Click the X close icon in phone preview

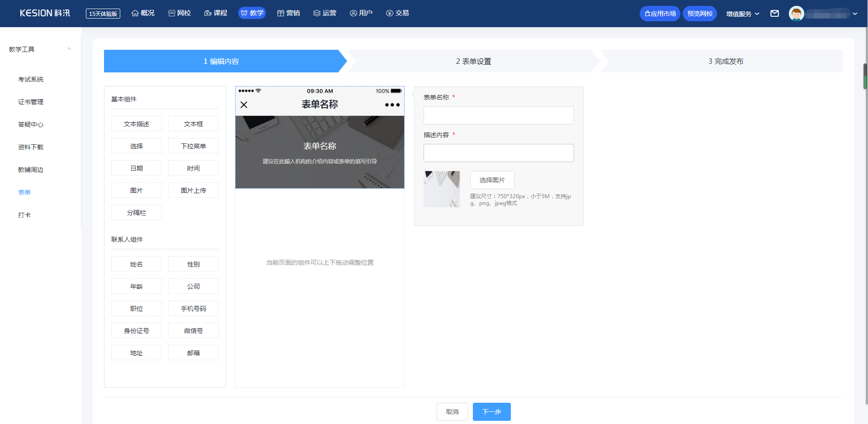244,105
